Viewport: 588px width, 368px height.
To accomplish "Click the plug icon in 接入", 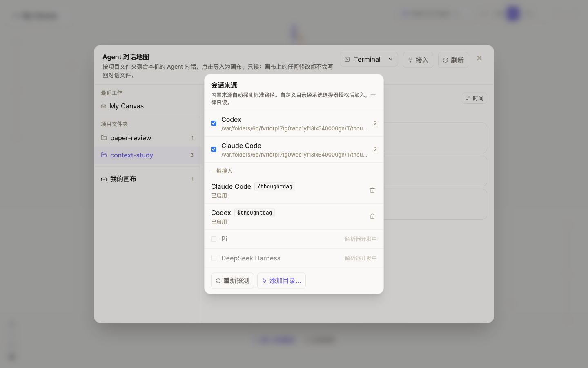I will tap(410, 60).
